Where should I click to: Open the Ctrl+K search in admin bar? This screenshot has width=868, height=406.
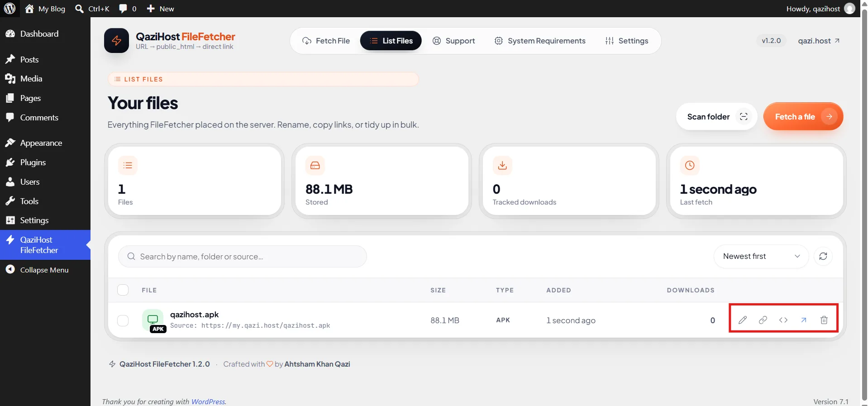[x=92, y=9]
